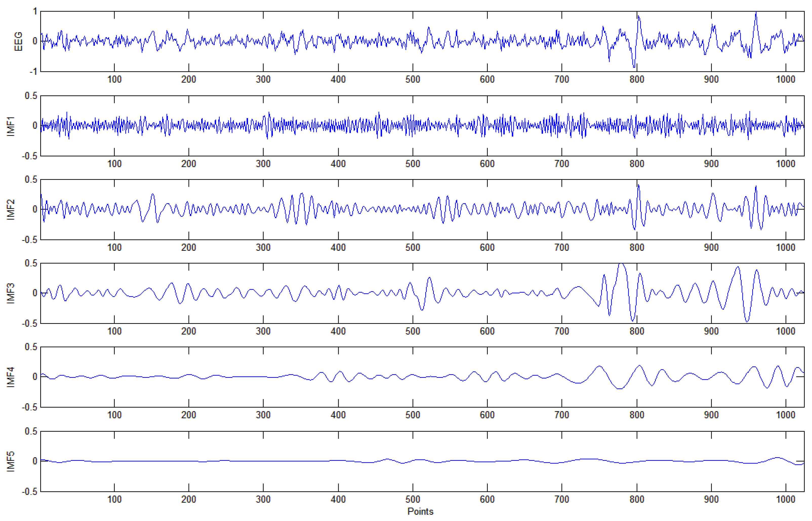Click the IMF1 y-axis label
This screenshot has height=521, width=812.
(11, 126)
